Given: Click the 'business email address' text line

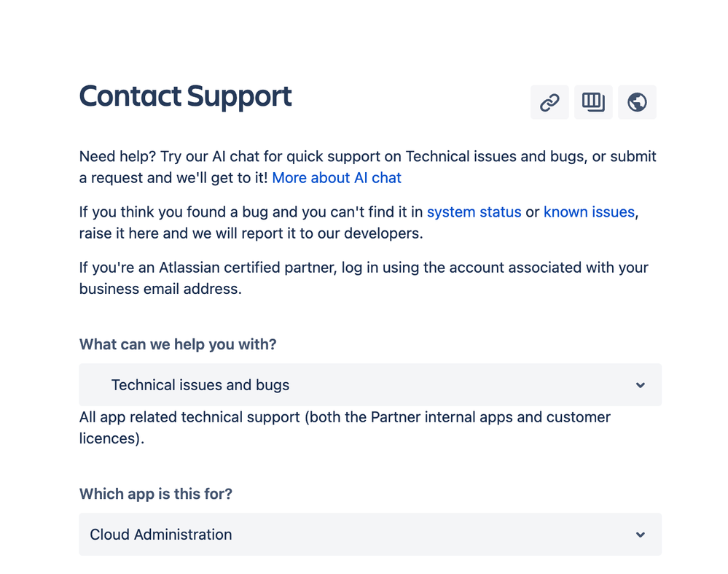Looking at the screenshot, I should 160,289.
